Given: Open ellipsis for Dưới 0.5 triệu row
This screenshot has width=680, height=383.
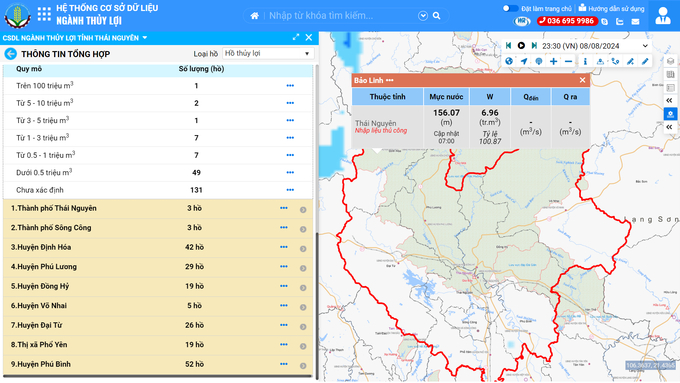Looking at the screenshot, I should point(290,173).
